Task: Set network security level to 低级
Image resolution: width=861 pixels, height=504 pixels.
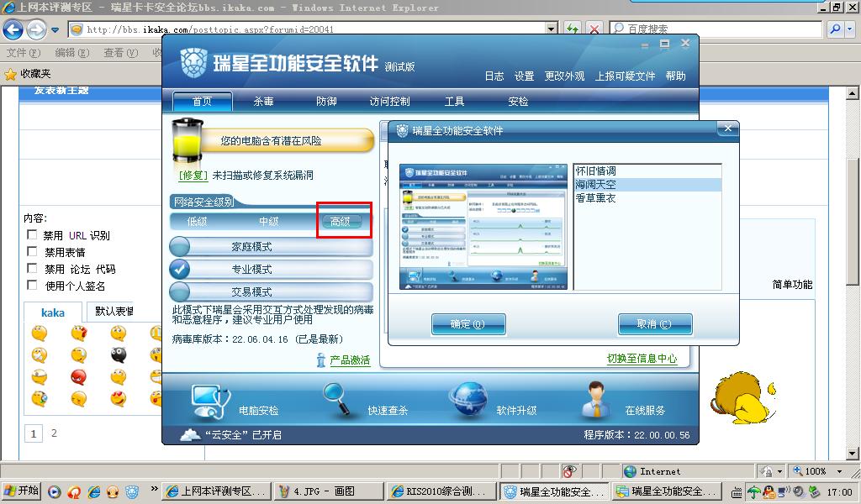Action: [197, 222]
